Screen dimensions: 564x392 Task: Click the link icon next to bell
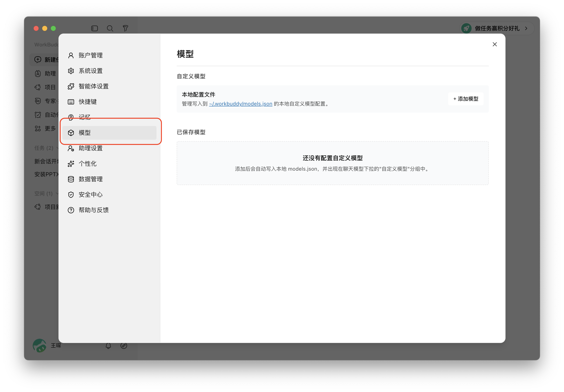(x=124, y=346)
